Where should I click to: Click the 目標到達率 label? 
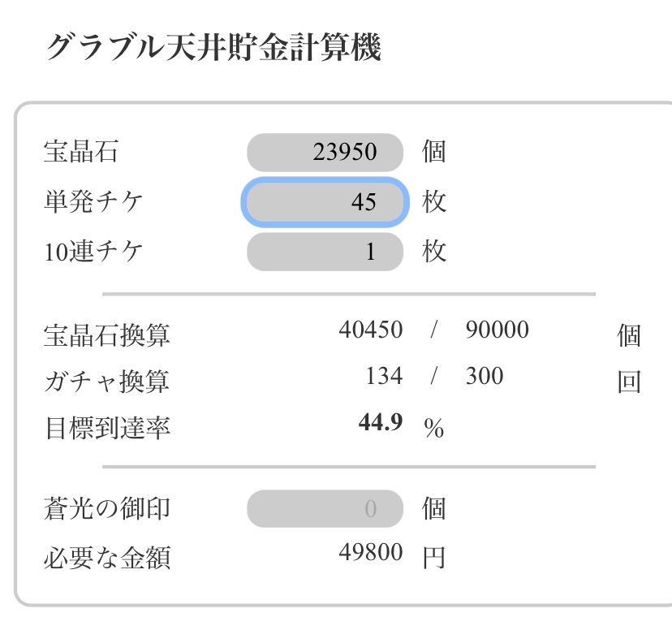[x=108, y=426]
